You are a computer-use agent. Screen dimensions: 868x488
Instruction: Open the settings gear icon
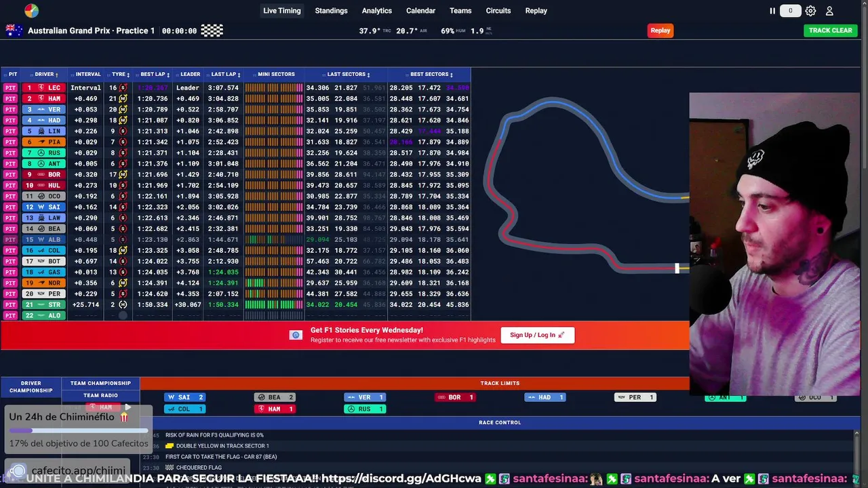pyautogui.click(x=810, y=11)
